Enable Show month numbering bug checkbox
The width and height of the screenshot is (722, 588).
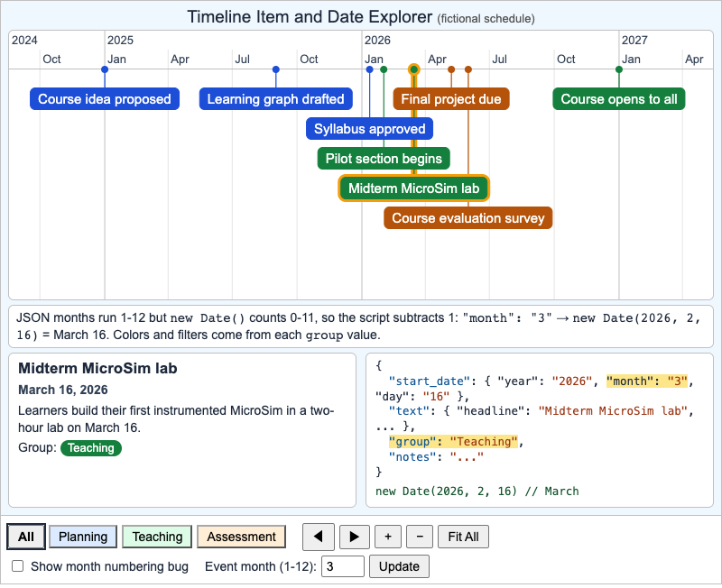(x=17, y=566)
